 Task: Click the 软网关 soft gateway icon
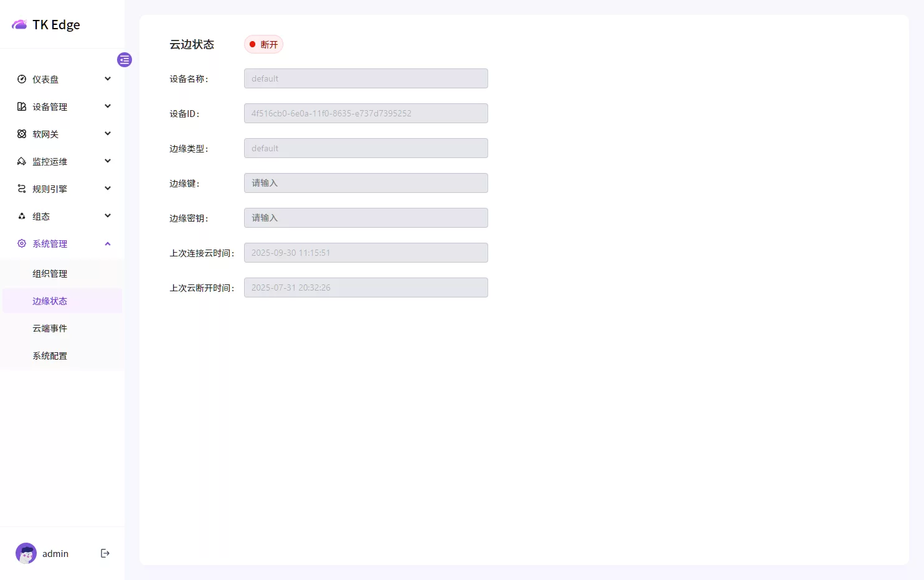point(21,134)
